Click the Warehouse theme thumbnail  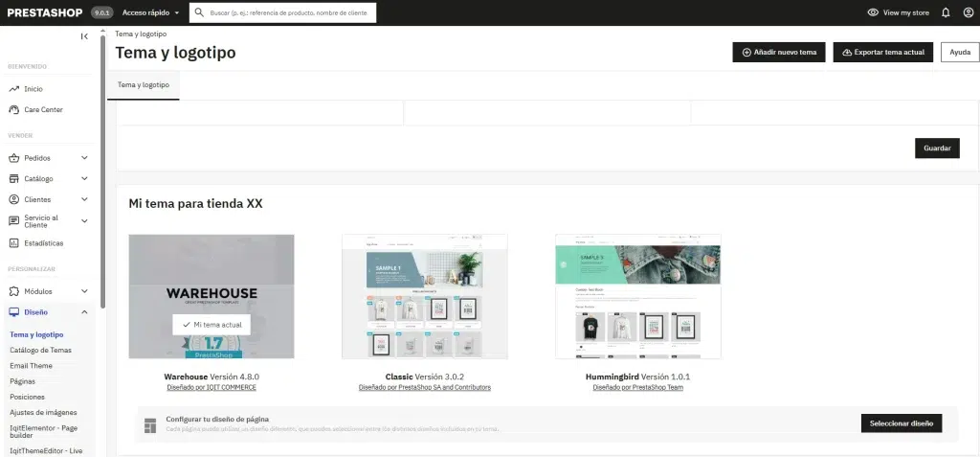coord(212,296)
